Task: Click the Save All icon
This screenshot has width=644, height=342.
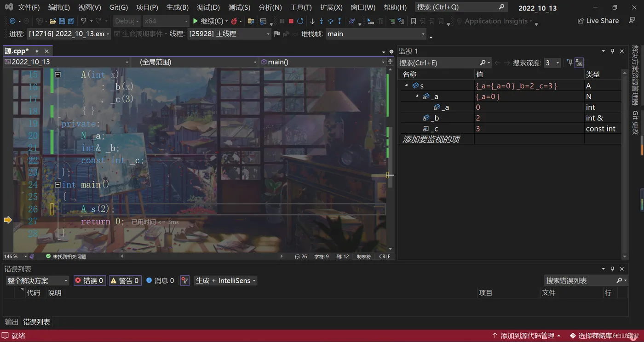Action: point(71,21)
